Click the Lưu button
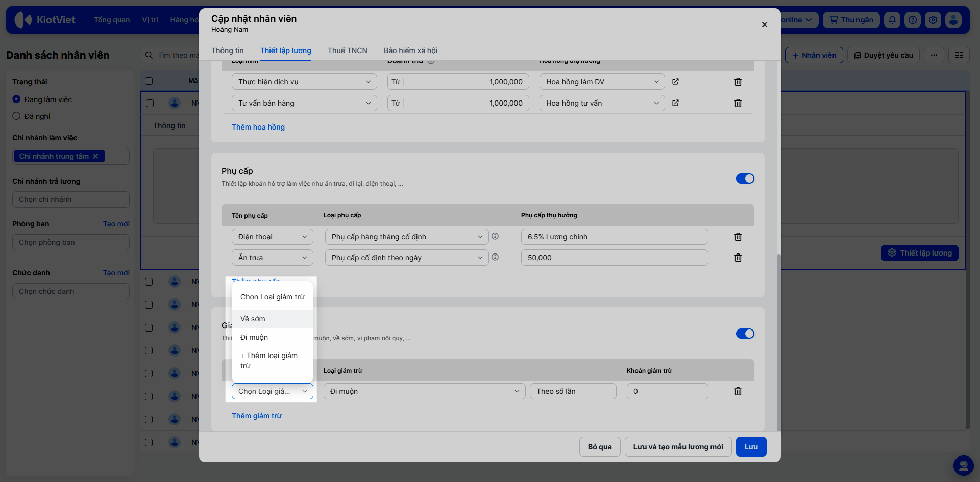Screen dimensions: 980x482 click(751, 447)
